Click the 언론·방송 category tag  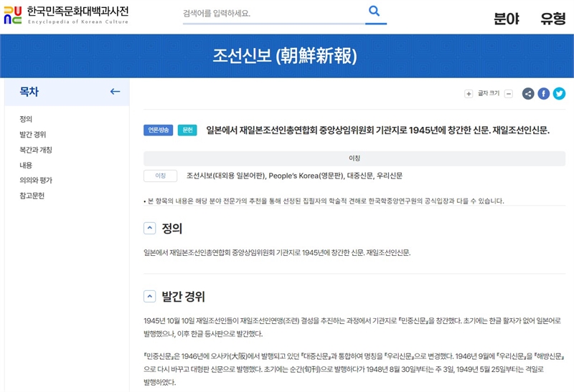click(x=158, y=130)
